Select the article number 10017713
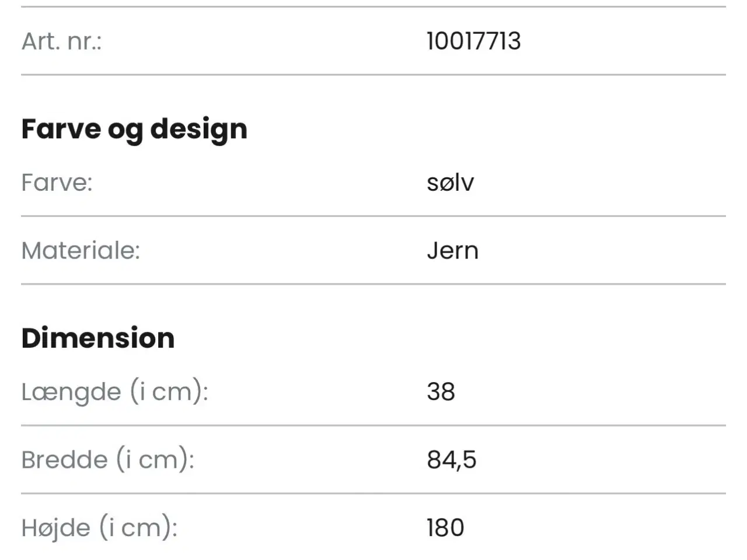 pyautogui.click(x=473, y=41)
